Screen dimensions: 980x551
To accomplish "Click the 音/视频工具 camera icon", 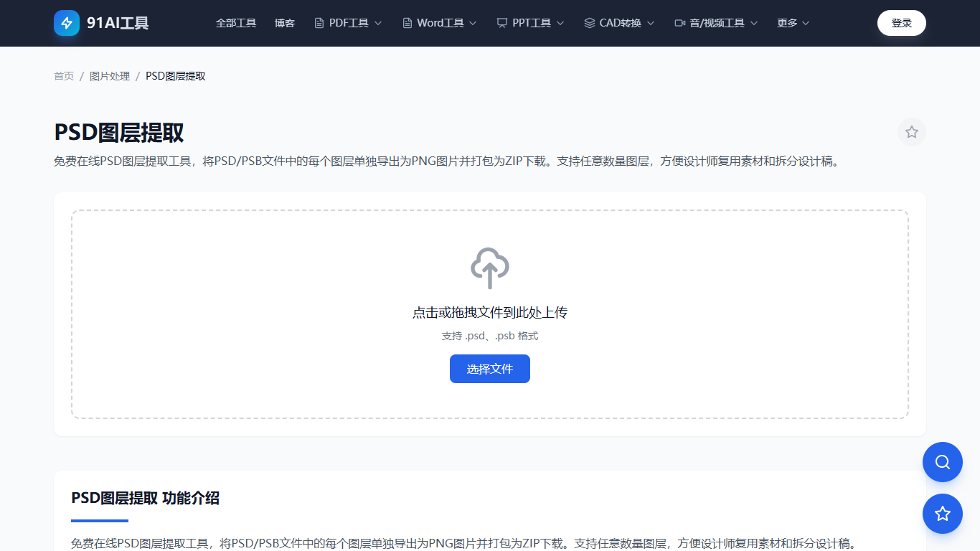I will 680,23.
